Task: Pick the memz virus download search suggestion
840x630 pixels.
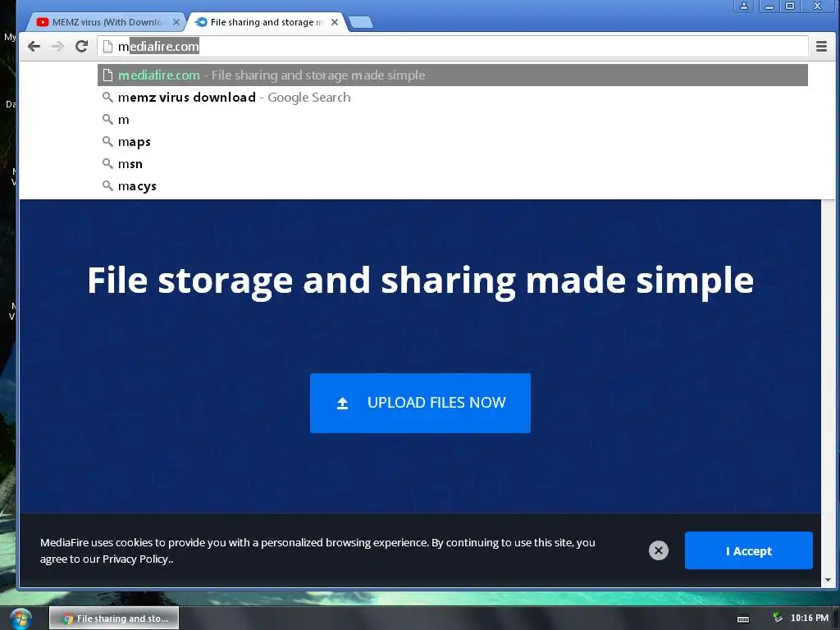Action: coord(452,98)
